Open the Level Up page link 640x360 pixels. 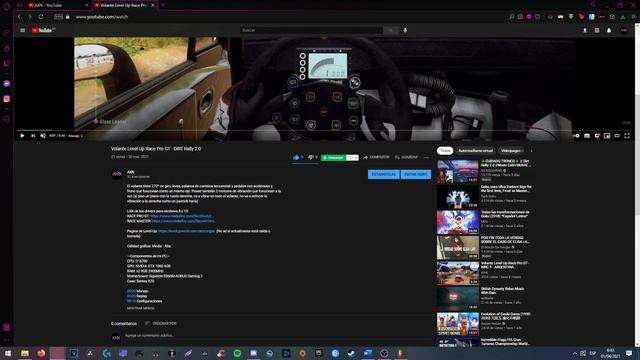click(x=186, y=231)
